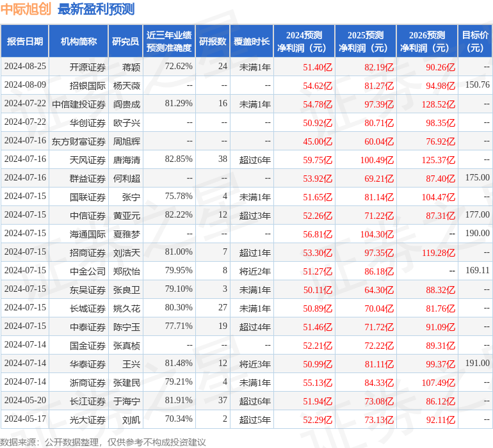Image resolution: width=493 pixels, height=448 pixels.
Task: Click analyst name 姚久花
Action: [x=127, y=308]
